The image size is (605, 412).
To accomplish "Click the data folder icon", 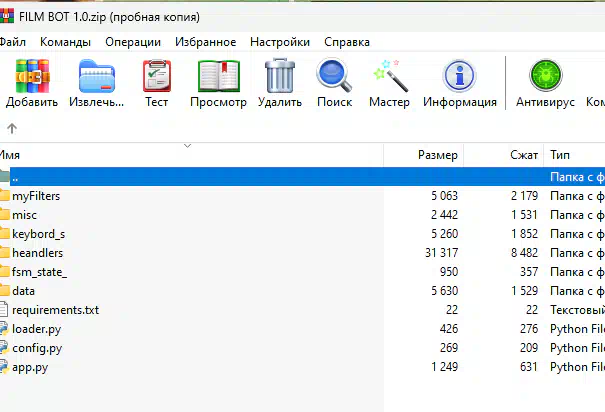I will 4,290.
